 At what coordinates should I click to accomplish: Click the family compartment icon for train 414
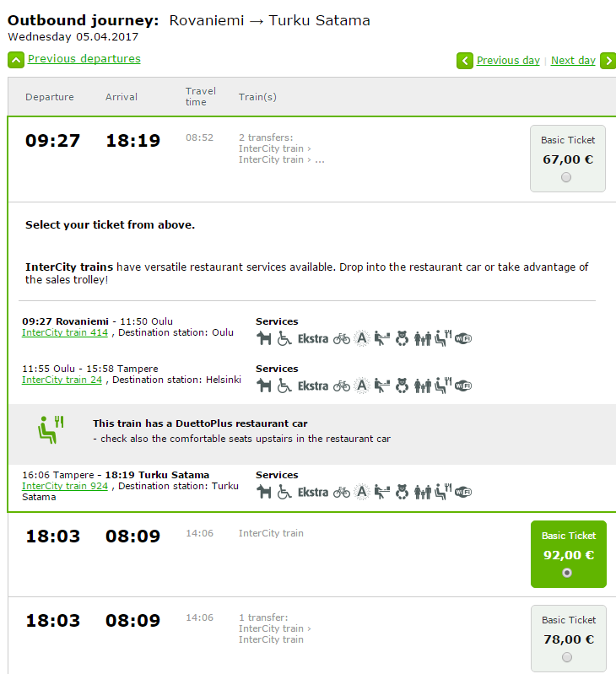coord(423,339)
